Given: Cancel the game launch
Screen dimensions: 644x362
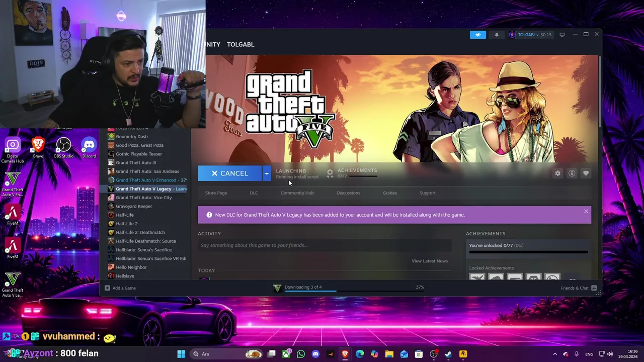Looking at the screenshot, I should click(230, 173).
